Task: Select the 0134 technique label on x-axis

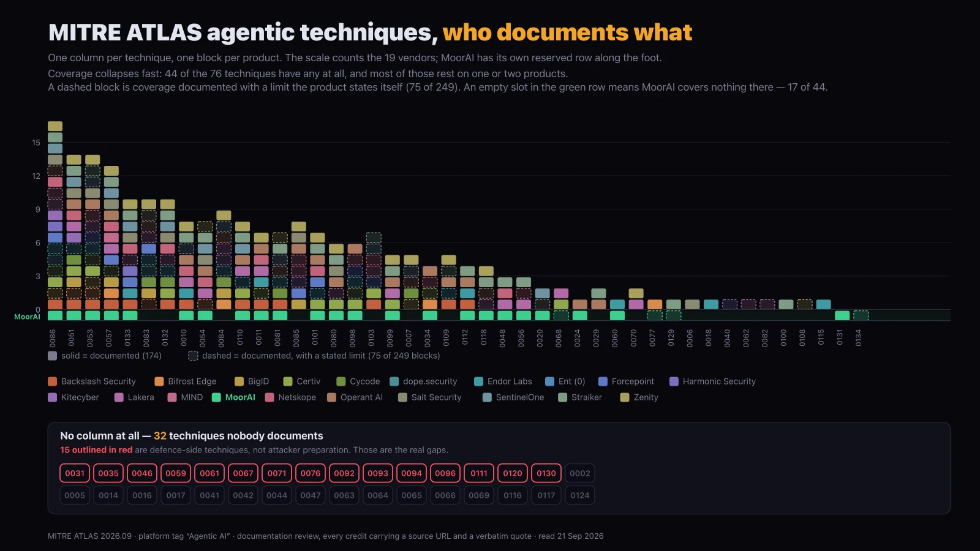Action: tap(859, 338)
